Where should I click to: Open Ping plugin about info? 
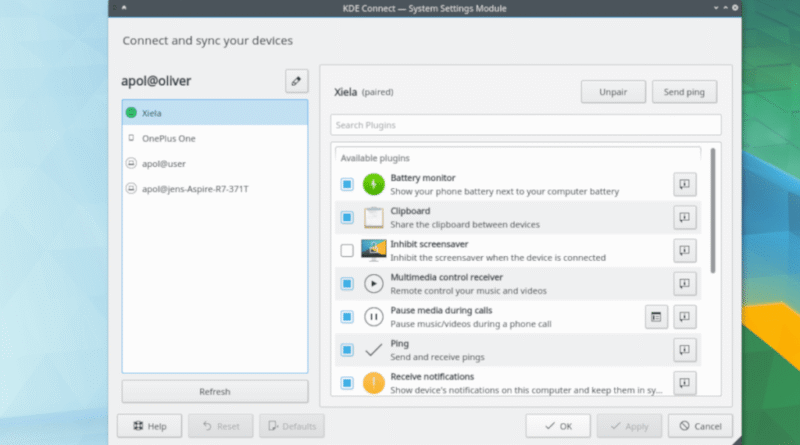point(685,350)
